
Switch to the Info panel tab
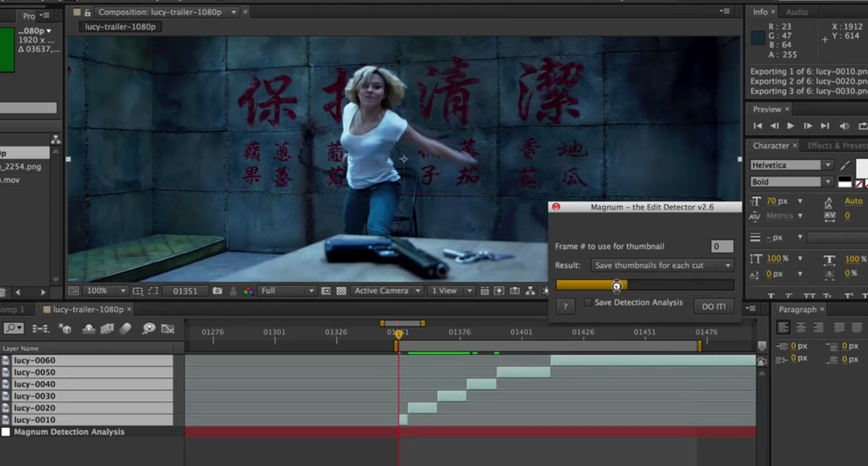click(x=760, y=12)
